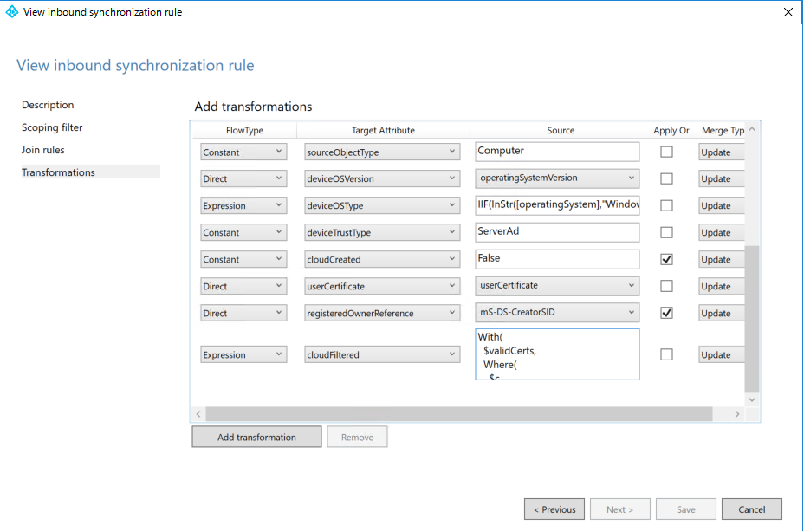Screen dimensions: 804x532
Task: Click the Computer source field
Action: point(557,152)
